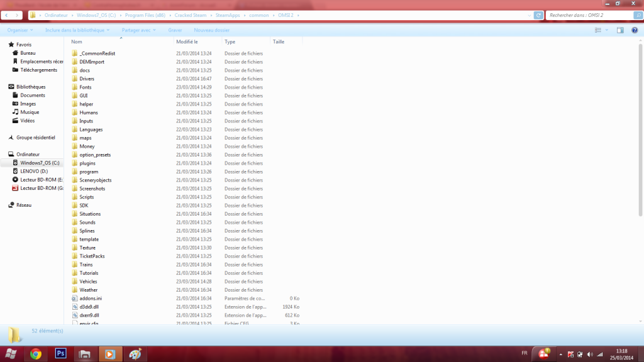Open Vidéos library in sidebar
This screenshot has width=644, height=362.
pyautogui.click(x=27, y=121)
